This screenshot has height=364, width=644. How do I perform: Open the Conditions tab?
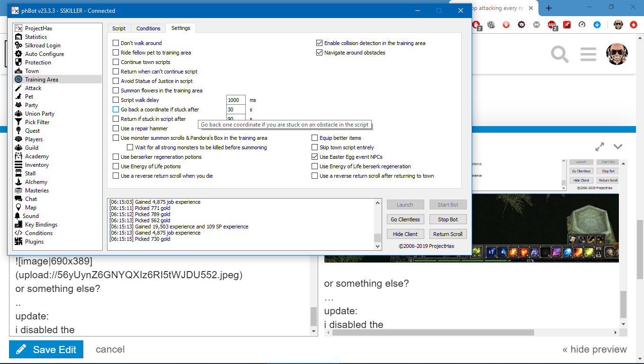click(x=148, y=28)
